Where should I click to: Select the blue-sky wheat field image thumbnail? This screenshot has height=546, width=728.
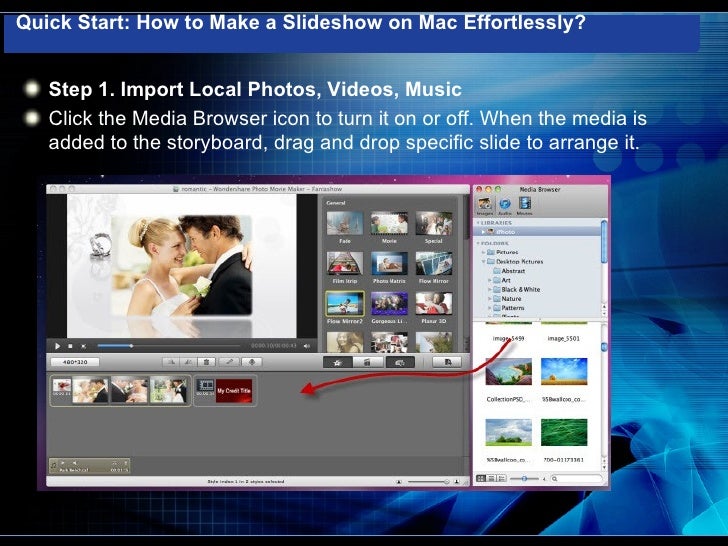(x=564, y=371)
